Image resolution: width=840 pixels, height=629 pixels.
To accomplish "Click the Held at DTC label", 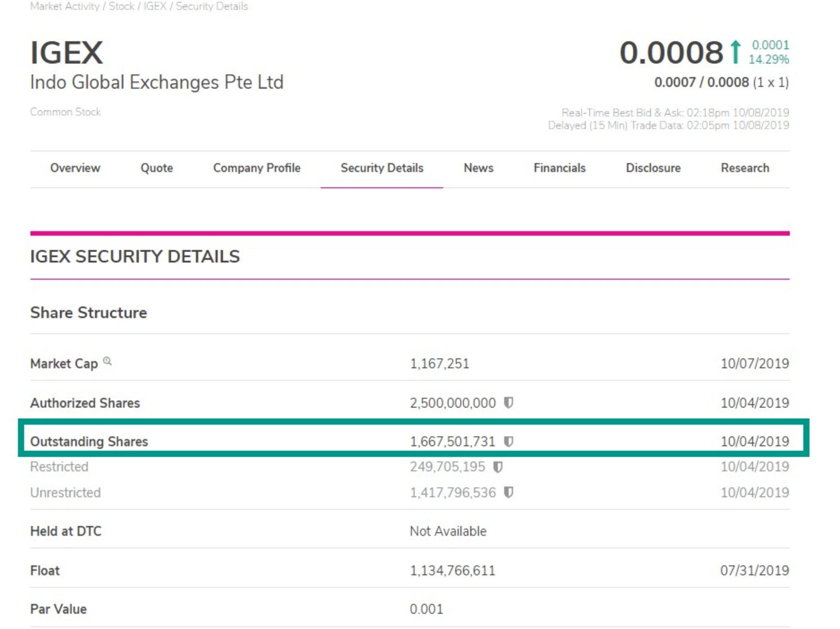I will click(x=66, y=531).
